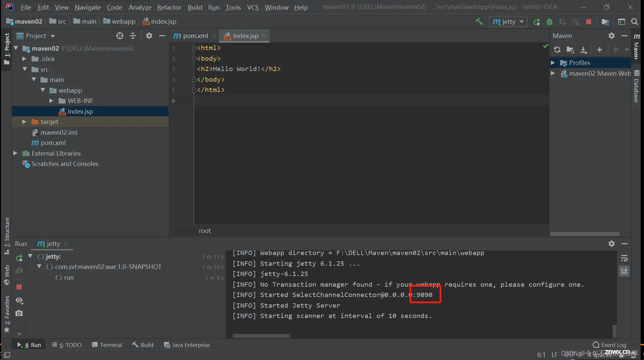Click locate/scroll from source target icon
The height and width of the screenshot is (360, 644).
coord(120,36)
